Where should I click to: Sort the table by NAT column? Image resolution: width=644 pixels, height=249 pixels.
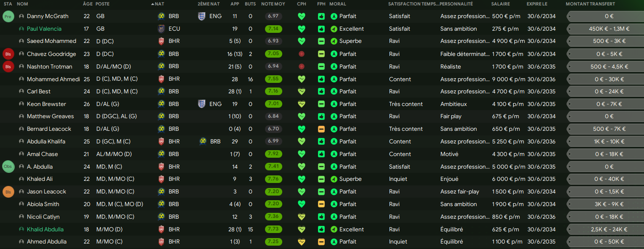click(x=159, y=4)
